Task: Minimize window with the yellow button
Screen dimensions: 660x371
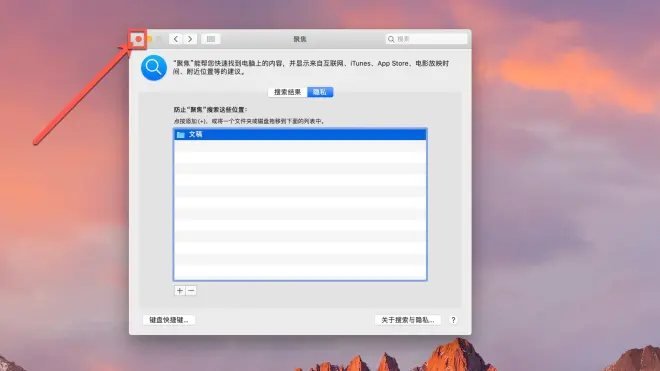Action: 149,39
